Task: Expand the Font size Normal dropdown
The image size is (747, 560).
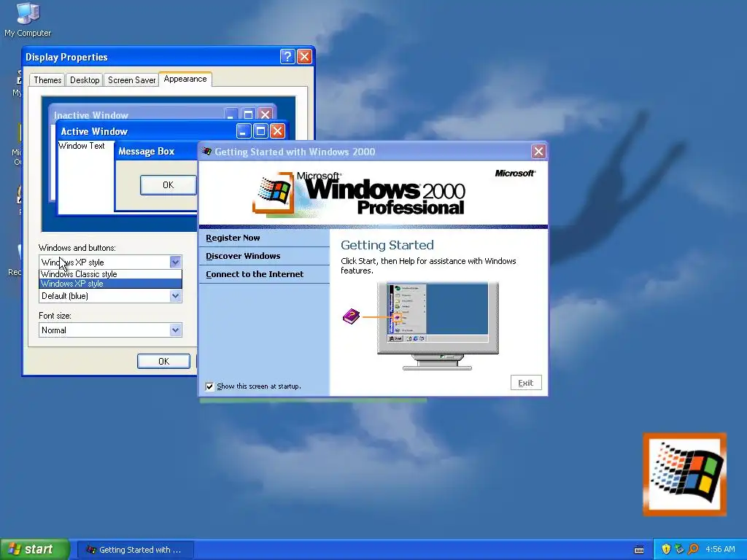Action: [x=175, y=330]
